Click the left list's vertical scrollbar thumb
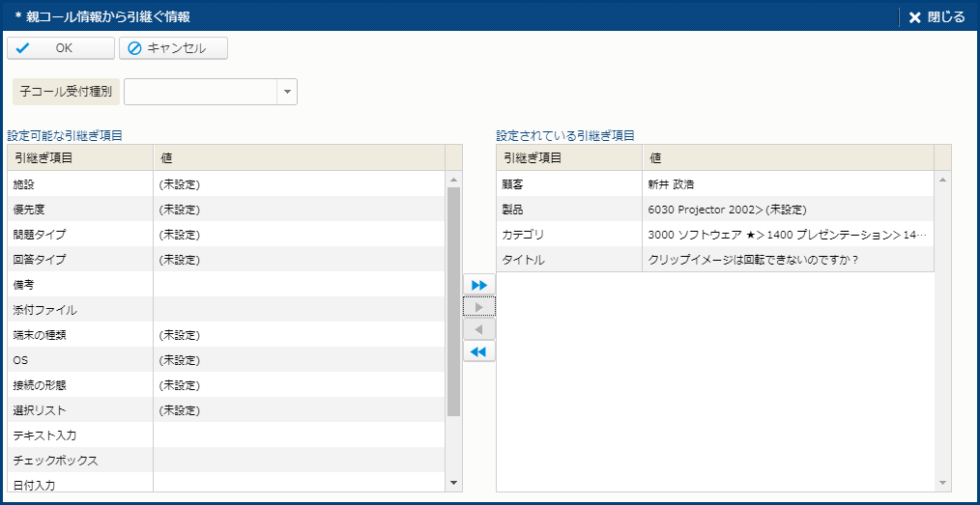This screenshot has width=980, height=505. coord(453,301)
